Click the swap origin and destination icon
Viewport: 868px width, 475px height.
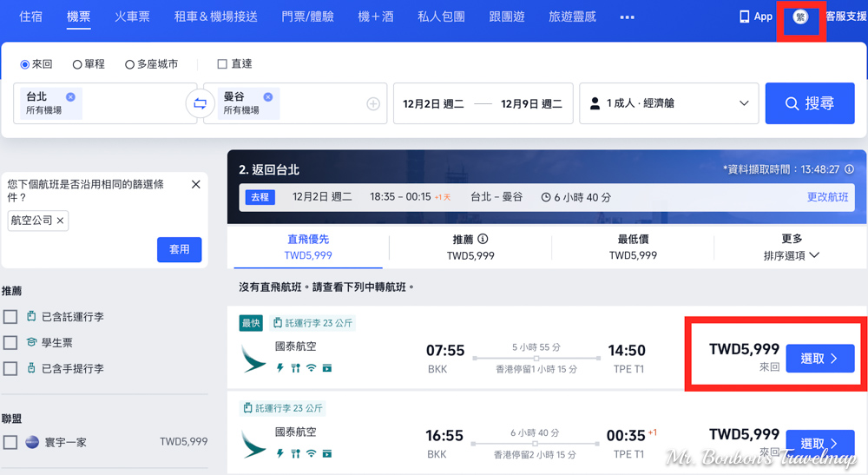click(200, 104)
